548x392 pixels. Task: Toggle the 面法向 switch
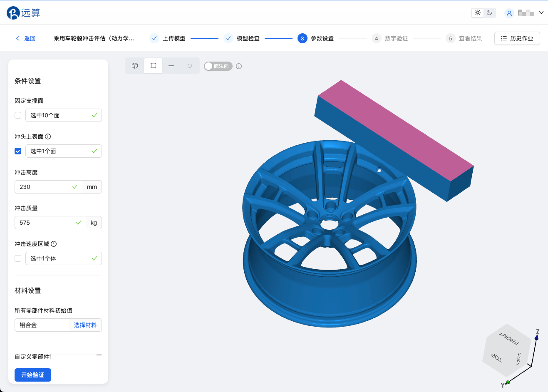pyautogui.click(x=218, y=66)
